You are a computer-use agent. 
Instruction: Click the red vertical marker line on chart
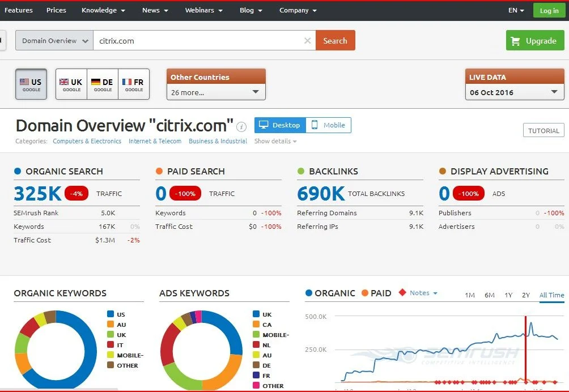[525, 349]
